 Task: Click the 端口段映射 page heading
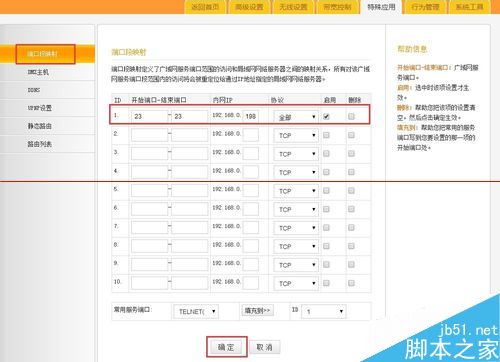pos(129,52)
